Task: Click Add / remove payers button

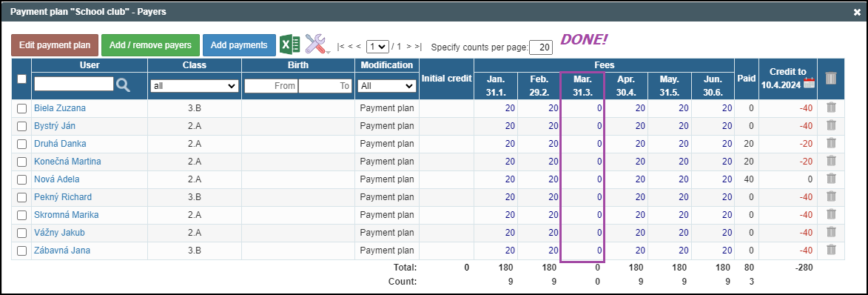Action: 150,45
